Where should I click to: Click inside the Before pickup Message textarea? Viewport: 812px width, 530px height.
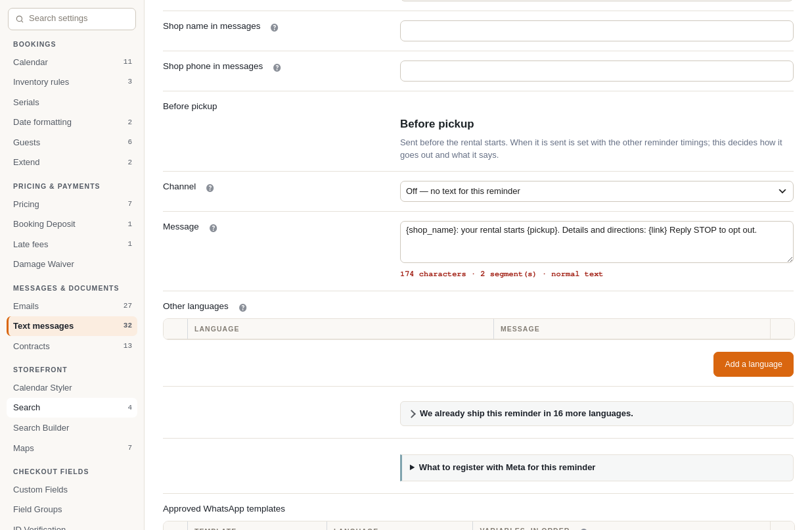click(x=597, y=242)
